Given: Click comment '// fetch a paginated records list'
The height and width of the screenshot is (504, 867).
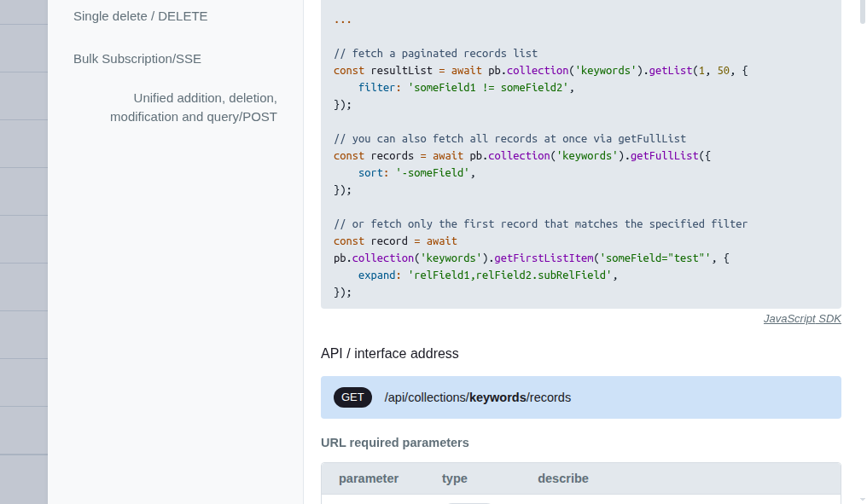Looking at the screenshot, I should tap(436, 54).
